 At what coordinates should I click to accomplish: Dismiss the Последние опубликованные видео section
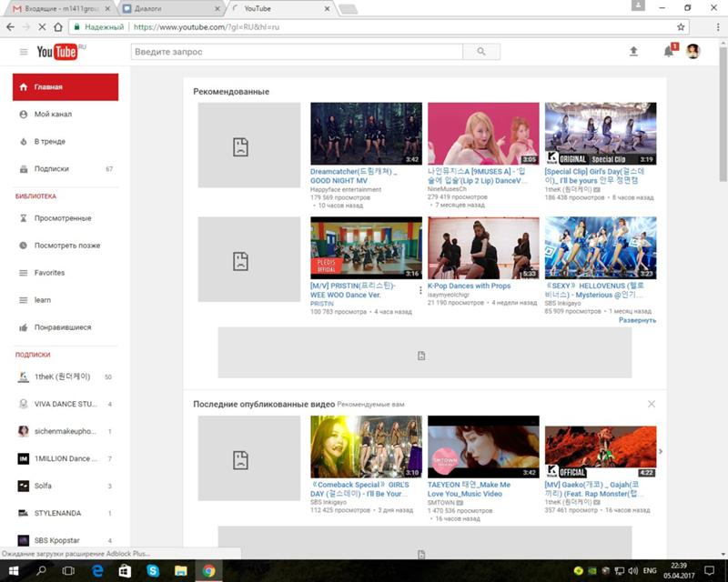pos(651,404)
